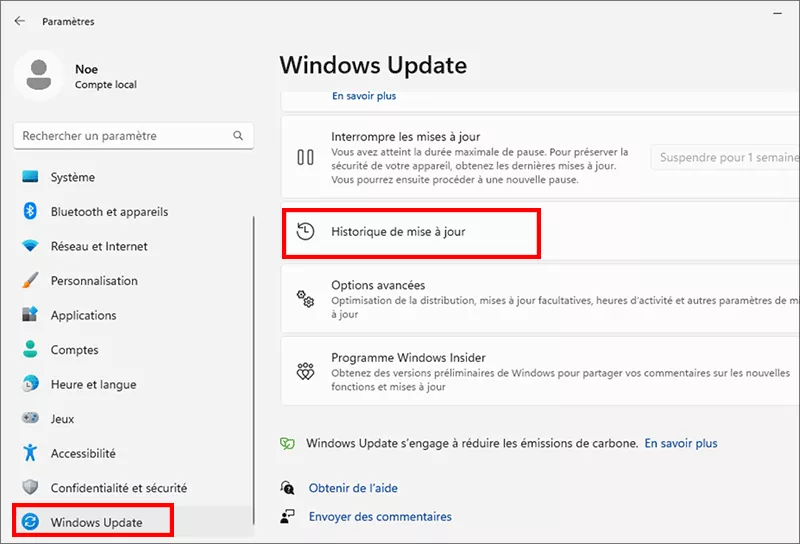Click the Historique de mise à jour clock icon
This screenshot has width=800, height=544.
pos(306,231)
